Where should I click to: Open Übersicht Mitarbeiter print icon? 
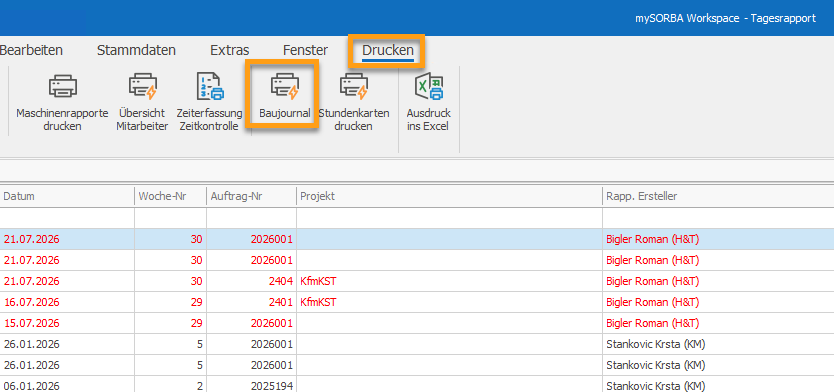[142, 86]
